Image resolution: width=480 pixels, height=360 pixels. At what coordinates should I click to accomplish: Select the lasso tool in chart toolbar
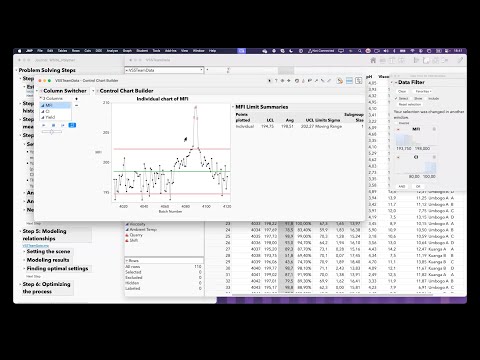(297, 81)
